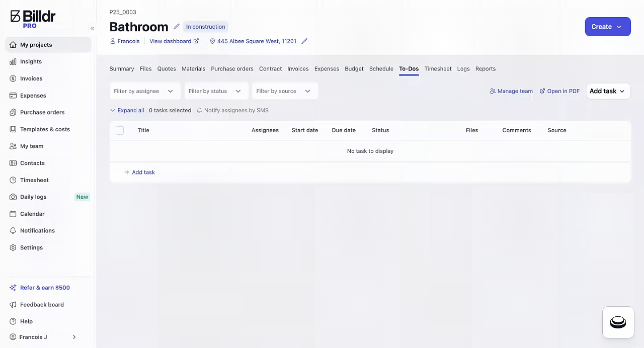Click the person icon beside Francois client
This screenshot has width=644, height=348.
[113, 41]
